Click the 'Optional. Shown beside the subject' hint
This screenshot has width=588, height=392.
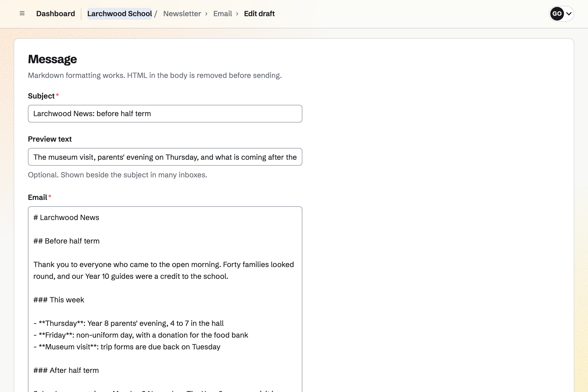(118, 175)
